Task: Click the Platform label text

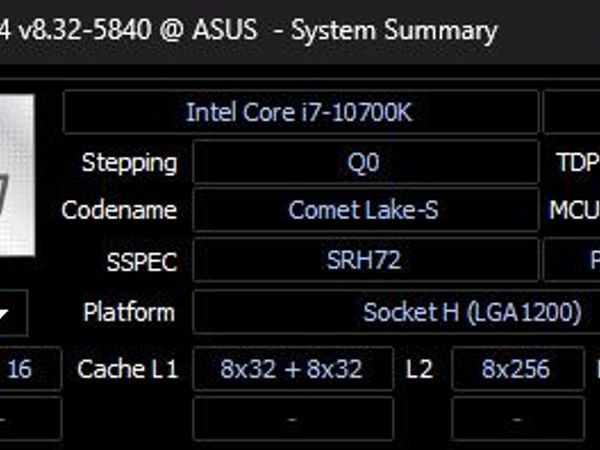Action: tap(129, 312)
